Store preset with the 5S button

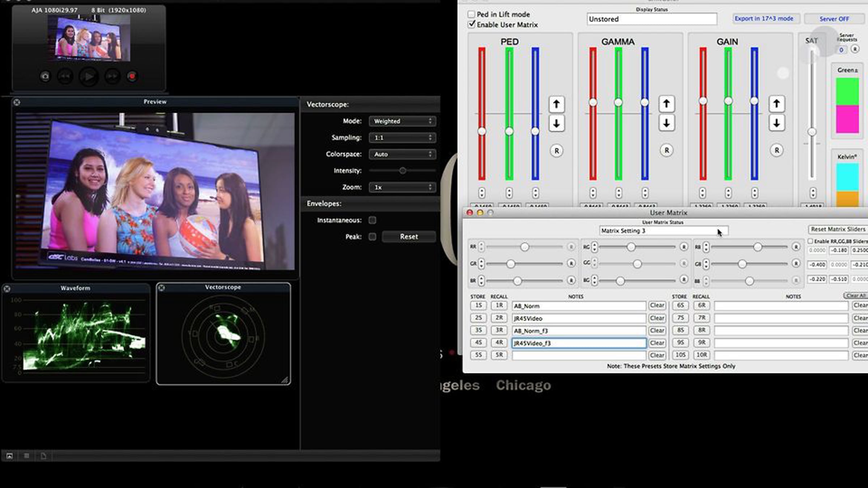click(x=478, y=355)
